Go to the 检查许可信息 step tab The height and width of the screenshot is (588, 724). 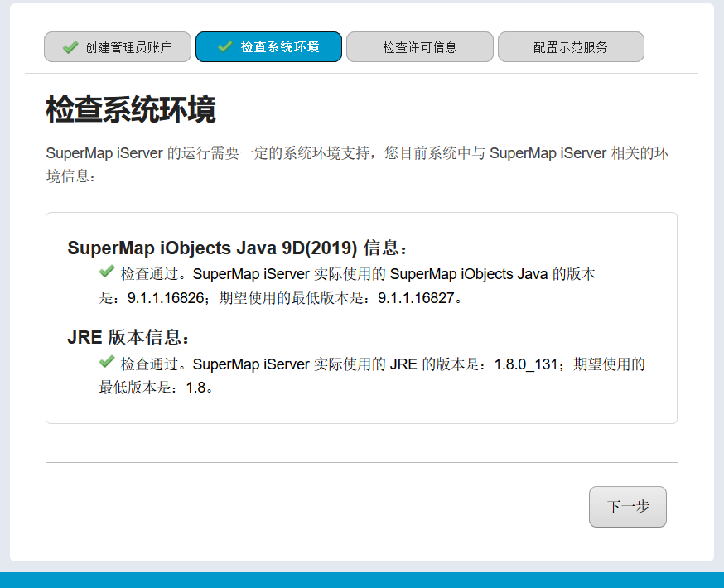(x=420, y=46)
